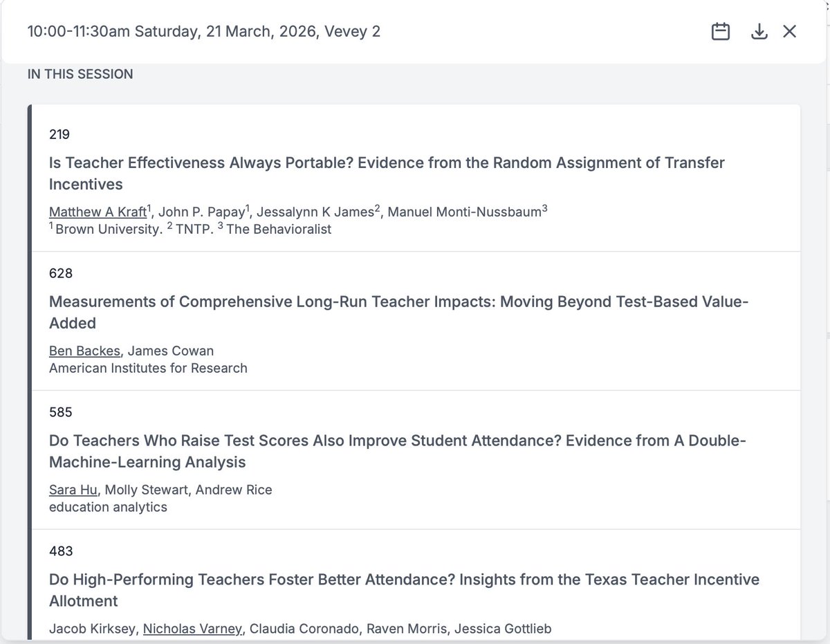Select author Jessalynn K James
Image resolution: width=830 pixels, height=644 pixels.
click(x=315, y=212)
